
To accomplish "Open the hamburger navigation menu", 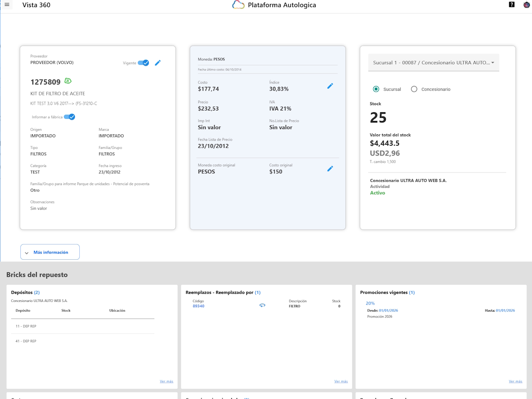I will click(7, 4).
